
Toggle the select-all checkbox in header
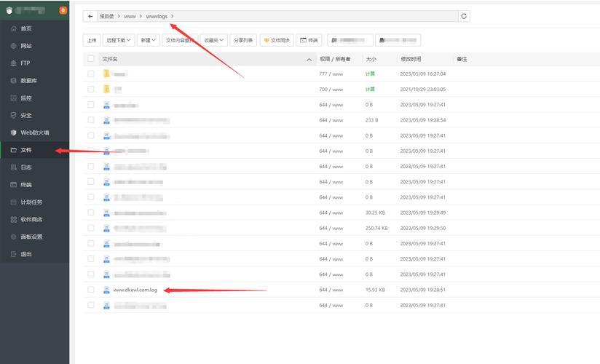coord(91,58)
